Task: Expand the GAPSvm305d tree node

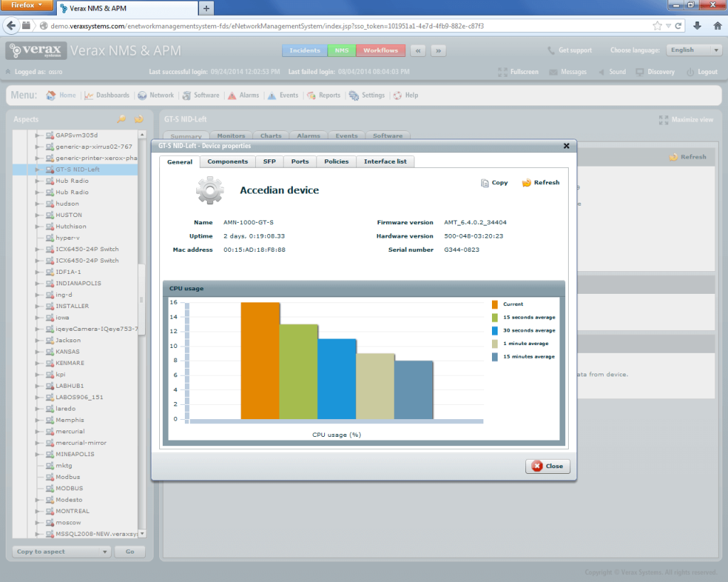Action: (x=37, y=135)
